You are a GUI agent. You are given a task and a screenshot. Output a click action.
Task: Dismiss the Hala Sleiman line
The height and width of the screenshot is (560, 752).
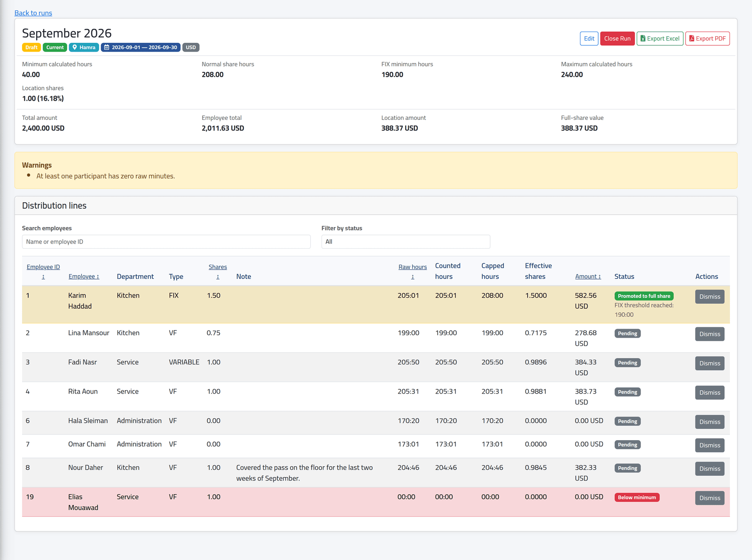(710, 422)
